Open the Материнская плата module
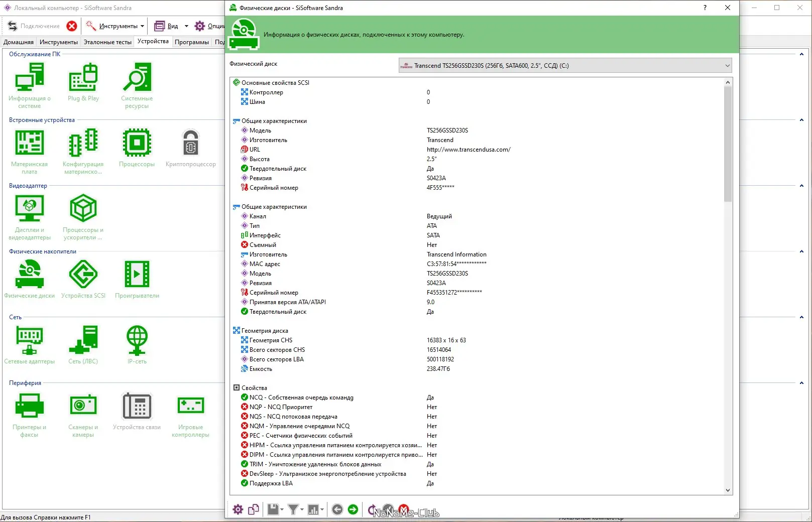This screenshot has width=812, height=522. [x=30, y=151]
